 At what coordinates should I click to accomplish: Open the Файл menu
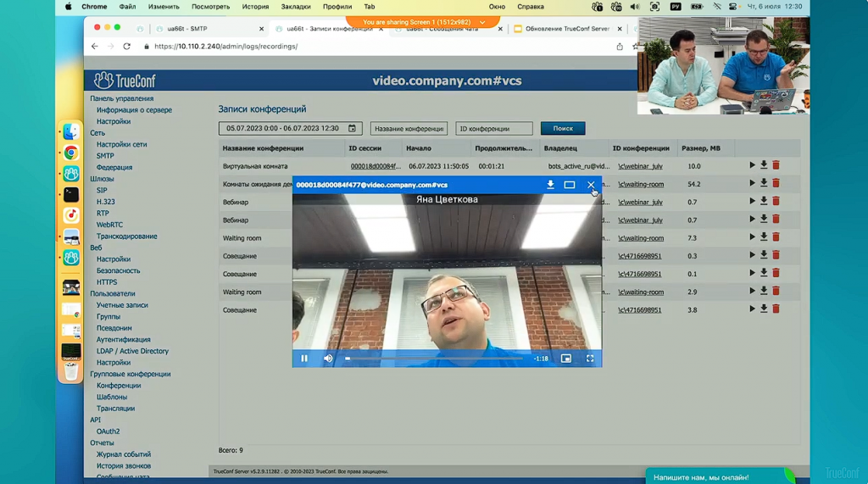tap(127, 7)
